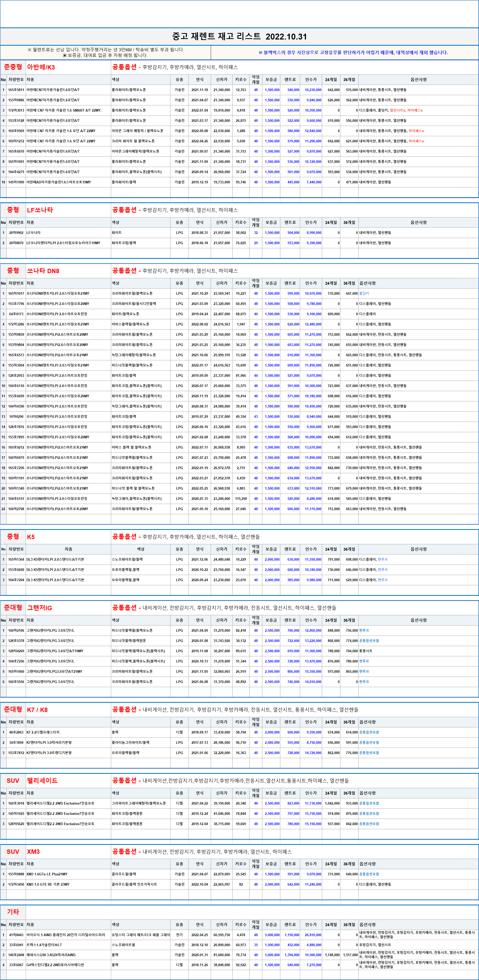Select plate number '153호6600'

[16, 570]
